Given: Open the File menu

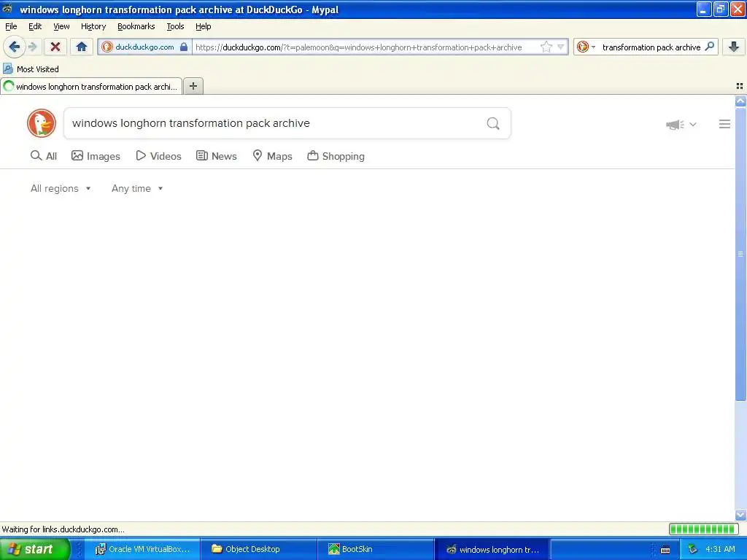Looking at the screenshot, I should pyautogui.click(x=11, y=26).
